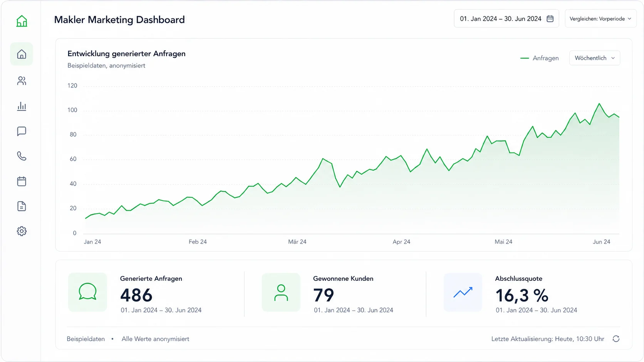Click the x-axis label Apr 24
This screenshot has width=644, height=362.
pos(401,242)
